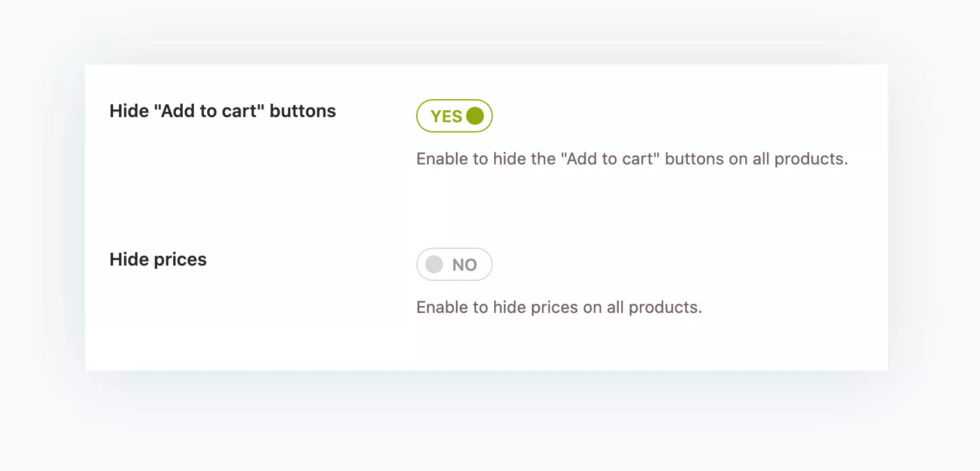
Task: Disable the Hide "Add to cart" buttons toggle
Action: pos(454,116)
